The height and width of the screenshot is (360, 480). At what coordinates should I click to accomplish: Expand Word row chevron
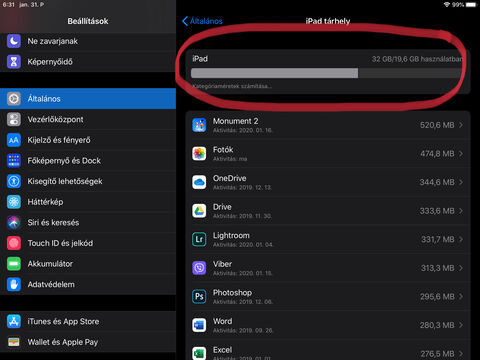coord(461,325)
